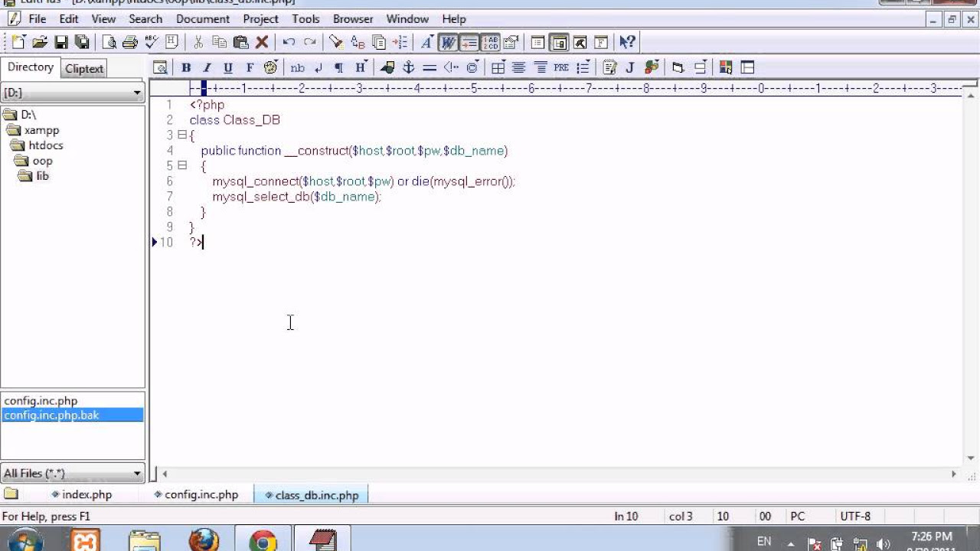Click the J script icon in HTML toolbar
The height and width of the screenshot is (551, 980).
(x=630, y=67)
